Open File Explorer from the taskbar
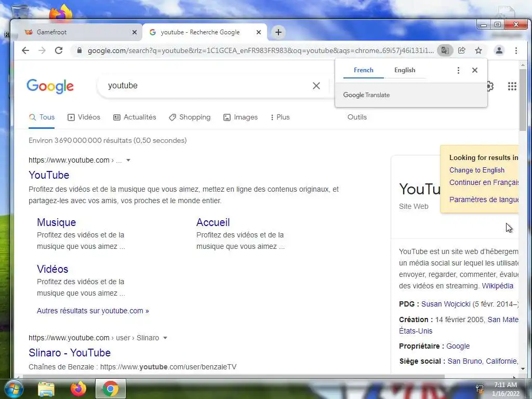 [46, 389]
